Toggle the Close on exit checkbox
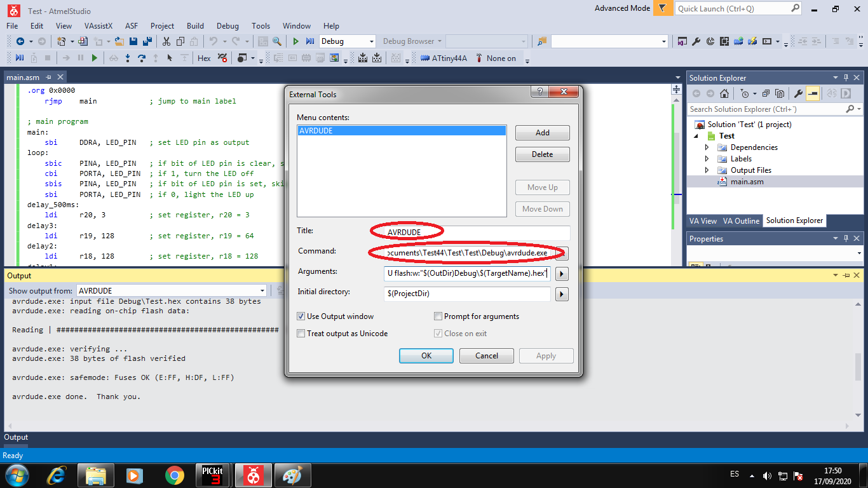Screen dimensions: 868x488 438,334
